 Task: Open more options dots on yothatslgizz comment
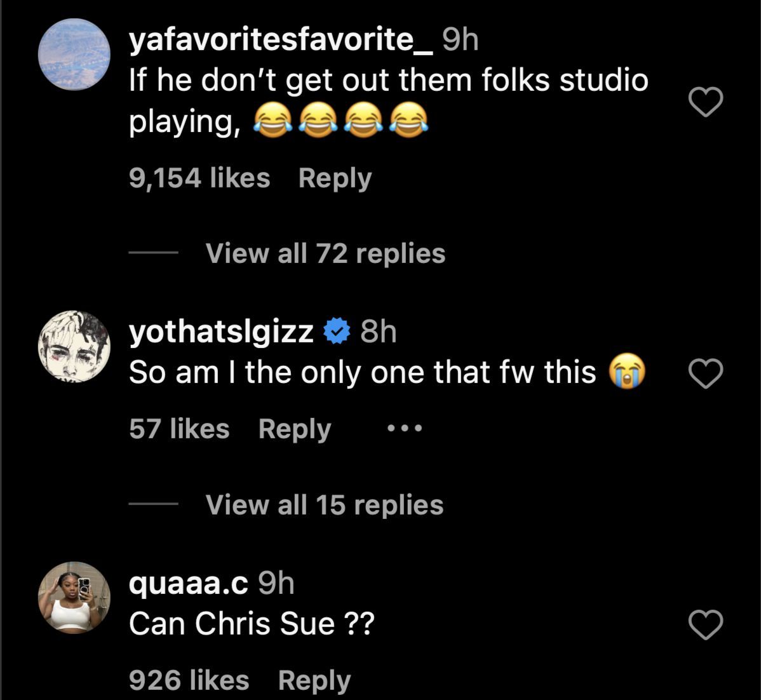pos(405,429)
